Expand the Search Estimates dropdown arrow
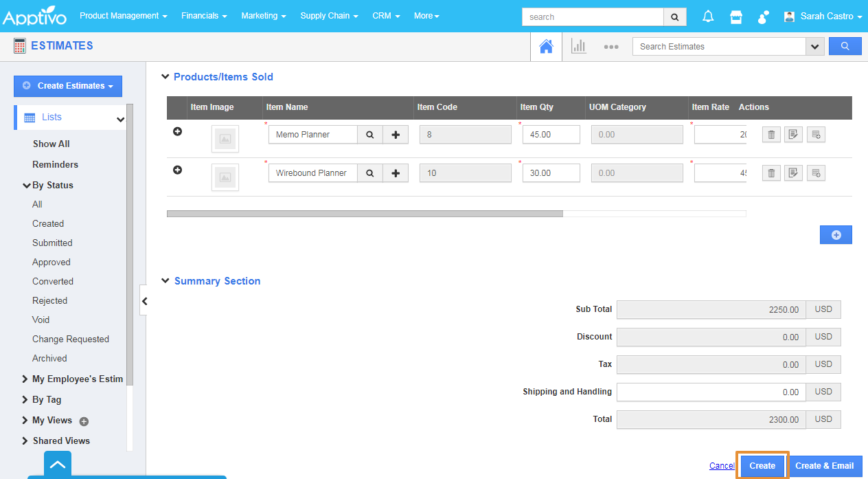The height and width of the screenshot is (479, 868). [814, 47]
